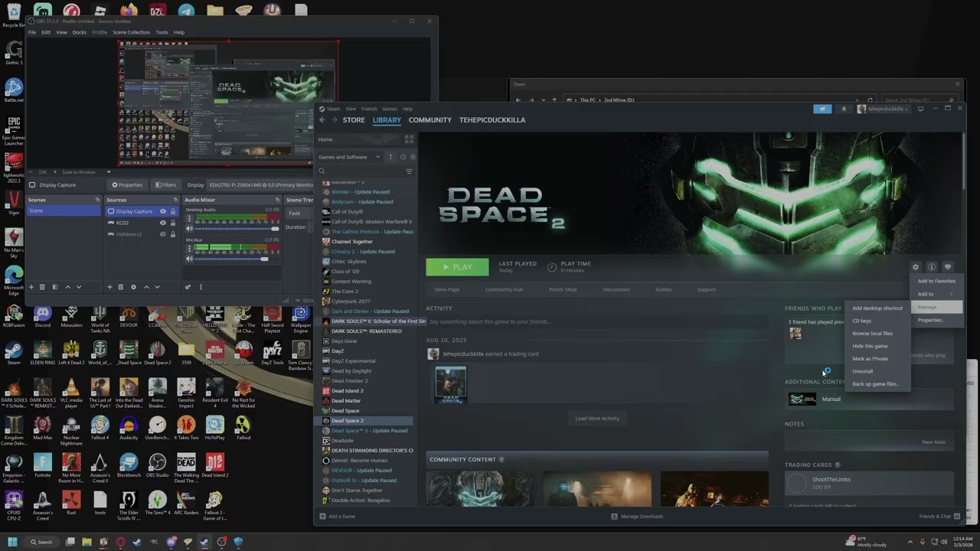Expand the Add to submenu

(x=936, y=294)
